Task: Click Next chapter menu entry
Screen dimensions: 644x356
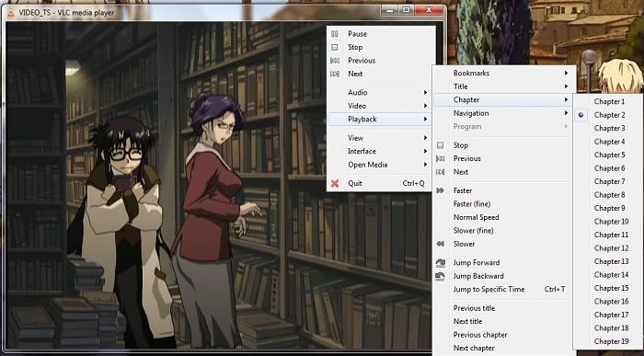Action: (x=502, y=349)
